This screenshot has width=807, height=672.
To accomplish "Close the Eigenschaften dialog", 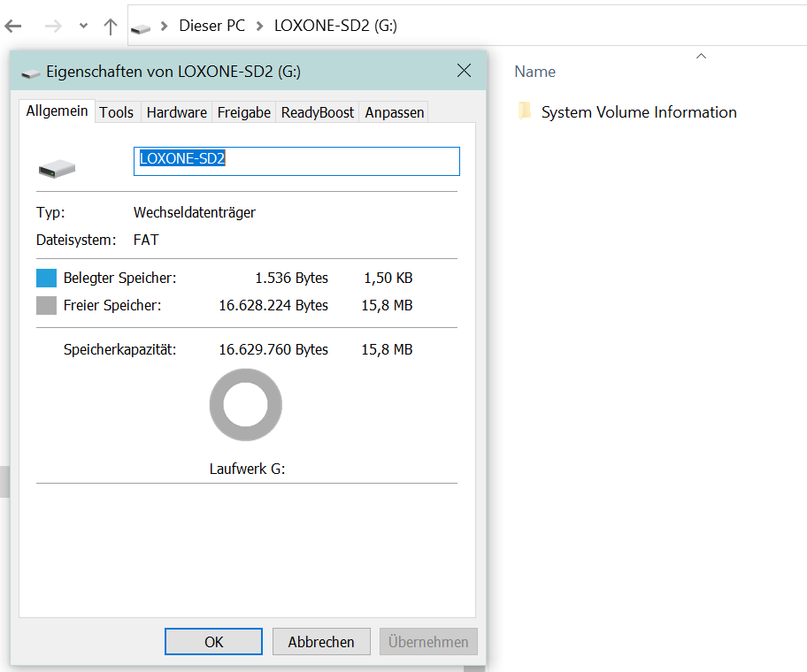I will tap(464, 71).
